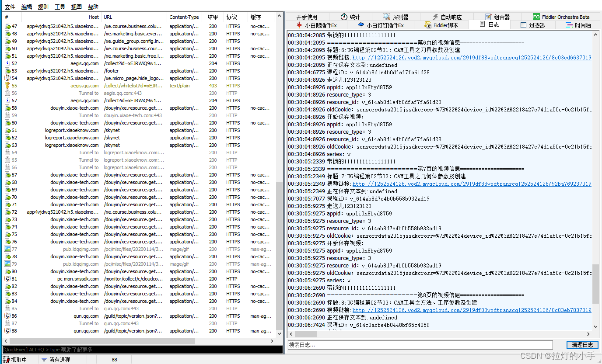This screenshot has height=364, width=602.
Task: Select the pc-mon.snssdk.com host row
Action: [78, 279]
